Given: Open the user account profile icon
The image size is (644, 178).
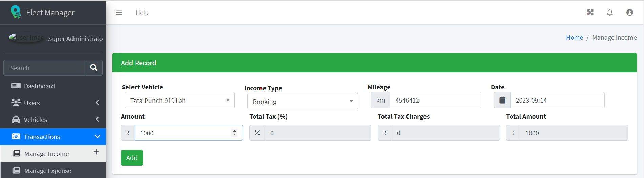Looking at the screenshot, I should pyautogui.click(x=630, y=13).
